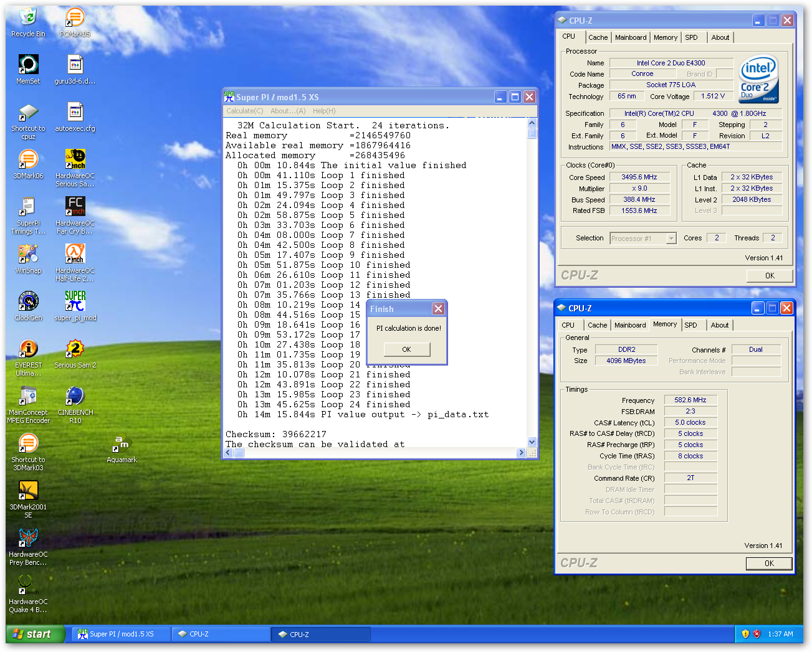Open the EVEREST Ultimate desktop icon

tap(28, 357)
